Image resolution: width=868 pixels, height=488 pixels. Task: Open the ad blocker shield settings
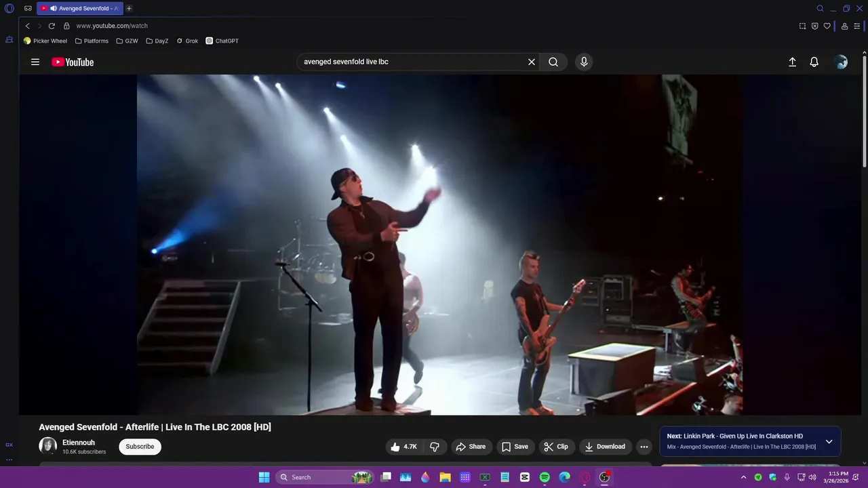coord(814,26)
